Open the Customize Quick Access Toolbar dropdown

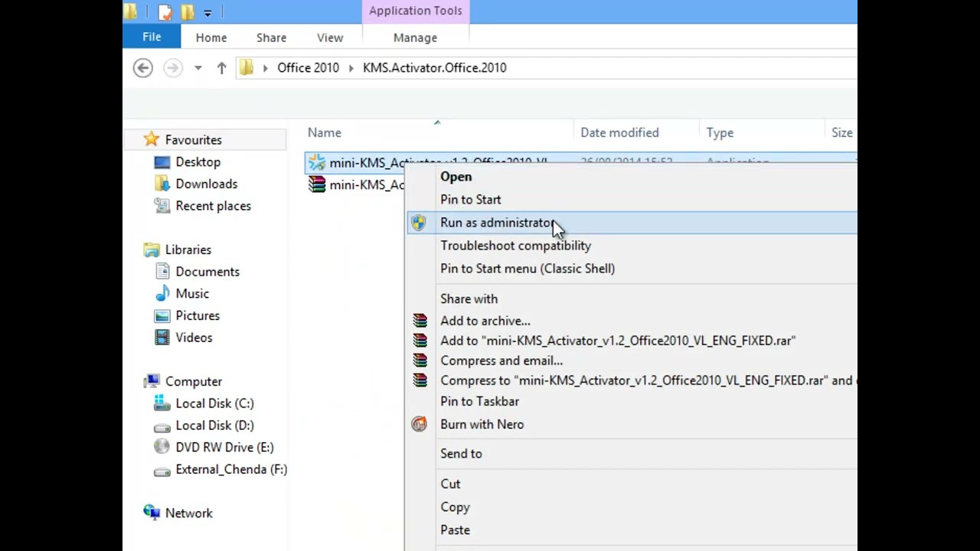[207, 13]
